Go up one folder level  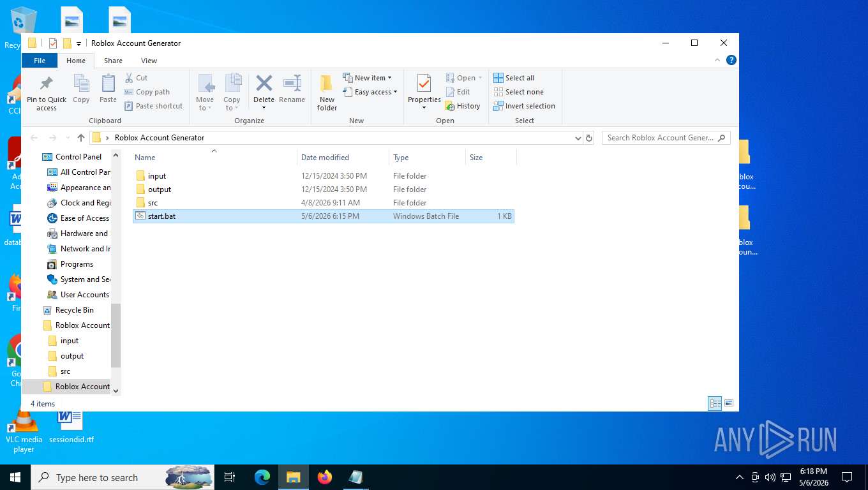pyautogui.click(x=80, y=138)
